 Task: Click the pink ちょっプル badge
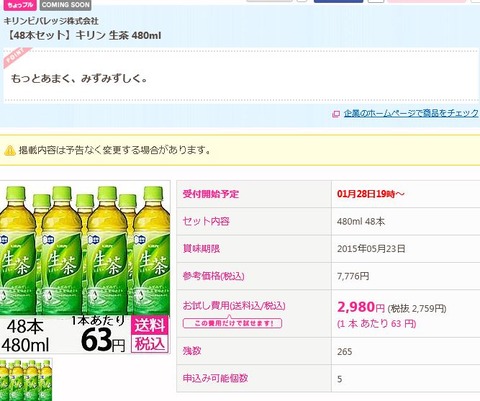[x=20, y=5]
